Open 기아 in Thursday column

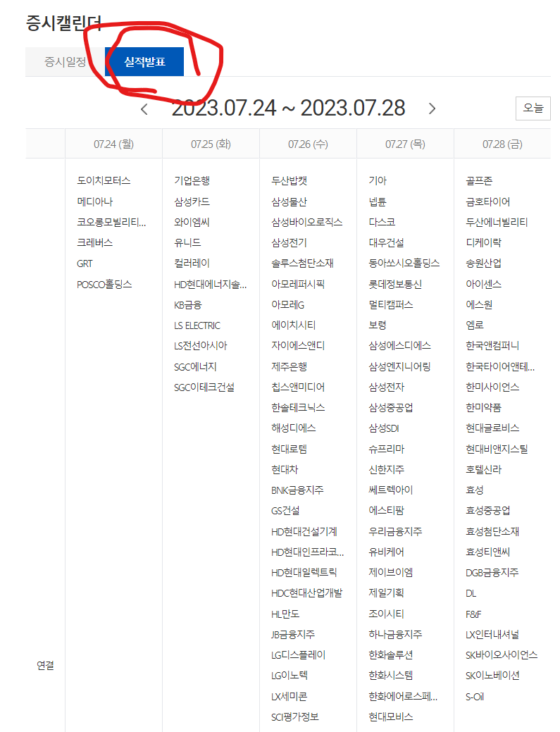(378, 180)
